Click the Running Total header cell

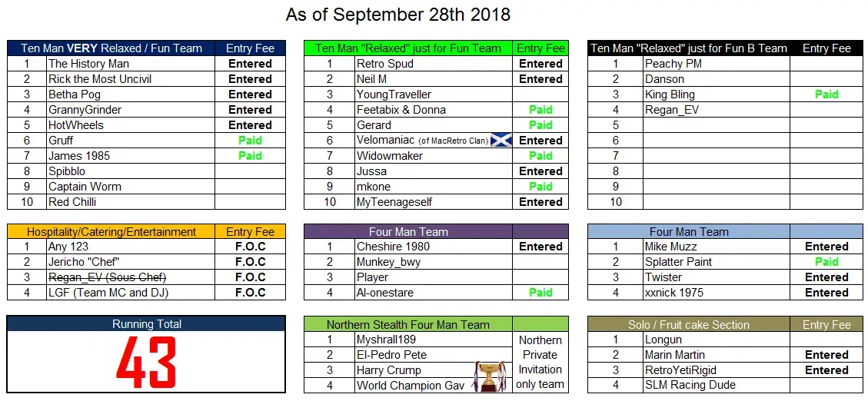146,324
